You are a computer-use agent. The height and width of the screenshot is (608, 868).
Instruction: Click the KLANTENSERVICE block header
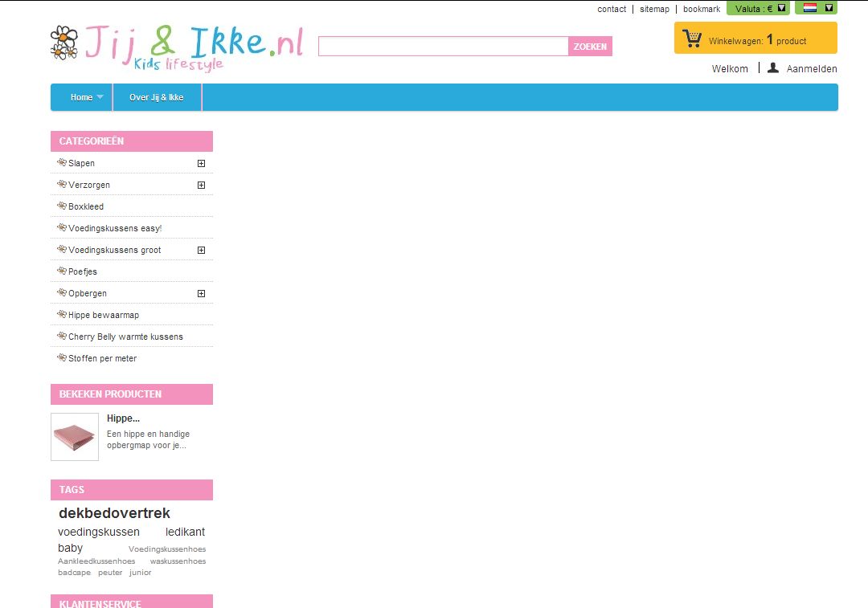point(132,602)
